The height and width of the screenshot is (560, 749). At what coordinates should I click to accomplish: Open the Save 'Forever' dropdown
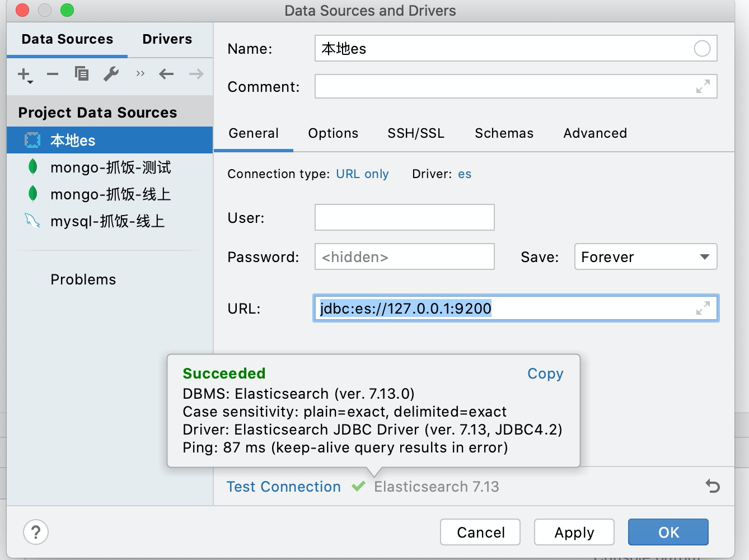coord(645,257)
